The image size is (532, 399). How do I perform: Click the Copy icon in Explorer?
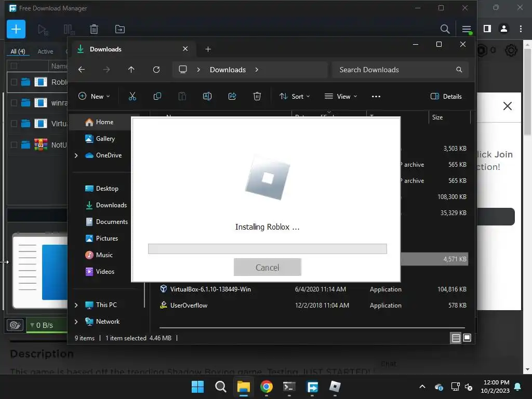[x=157, y=96]
